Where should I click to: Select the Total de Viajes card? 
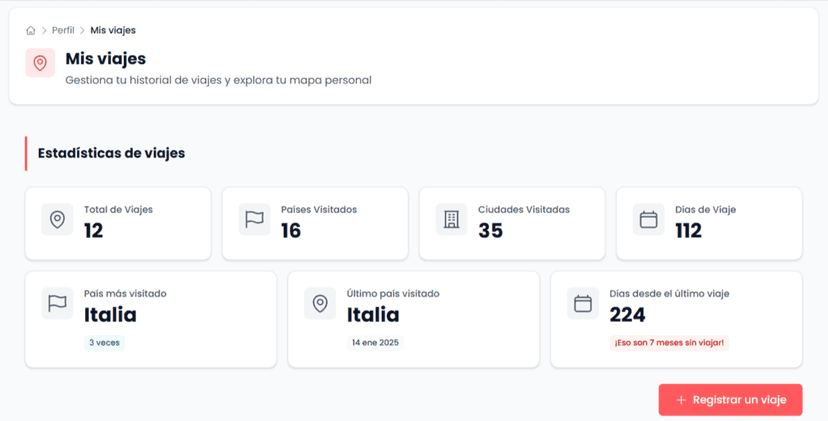pos(118,223)
